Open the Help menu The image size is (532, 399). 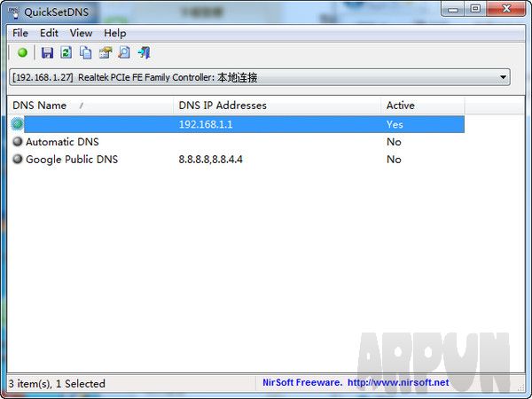[x=115, y=34]
